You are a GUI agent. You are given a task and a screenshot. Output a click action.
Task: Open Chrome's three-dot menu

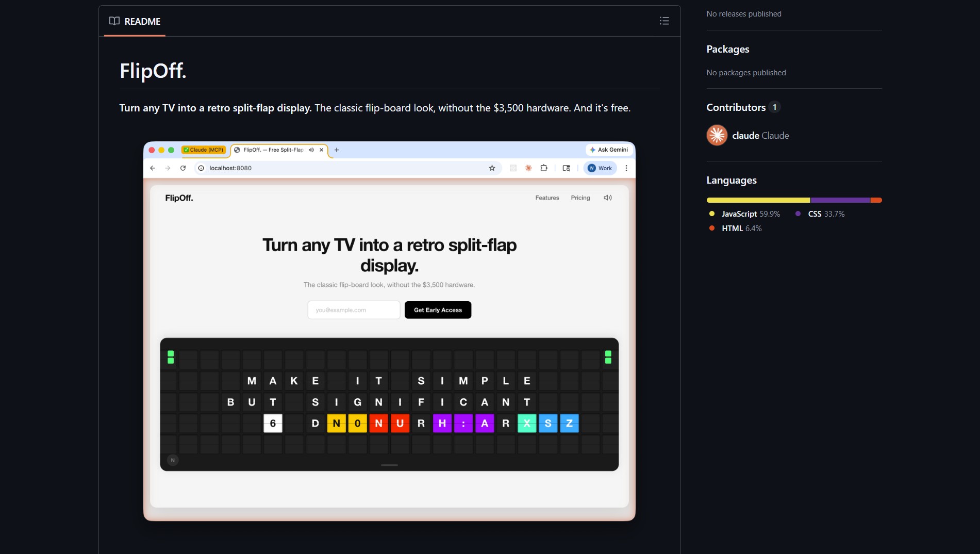click(626, 168)
